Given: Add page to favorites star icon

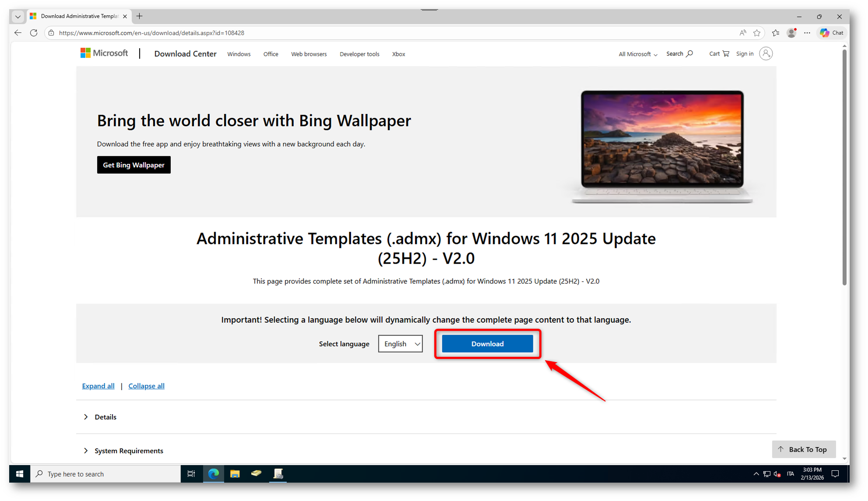Looking at the screenshot, I should pos(757,33).
